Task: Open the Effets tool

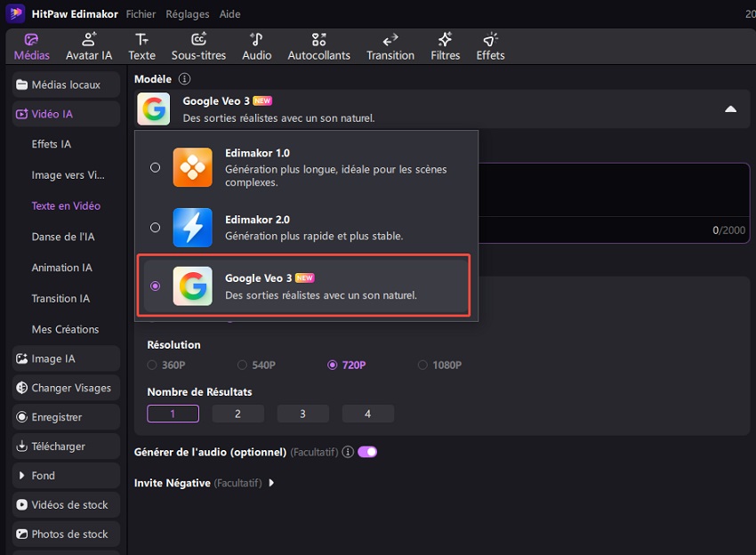Action: 490,46
